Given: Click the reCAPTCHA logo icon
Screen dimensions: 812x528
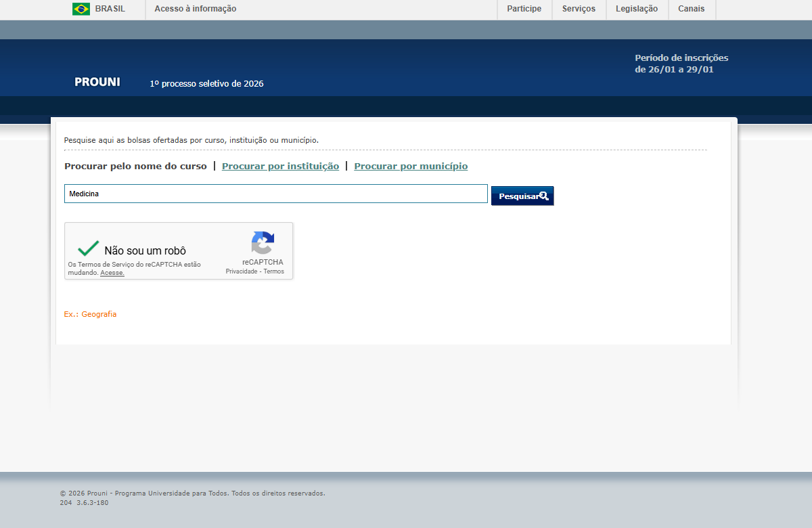Looking at the screenshot, I should [x=263, y=243].
